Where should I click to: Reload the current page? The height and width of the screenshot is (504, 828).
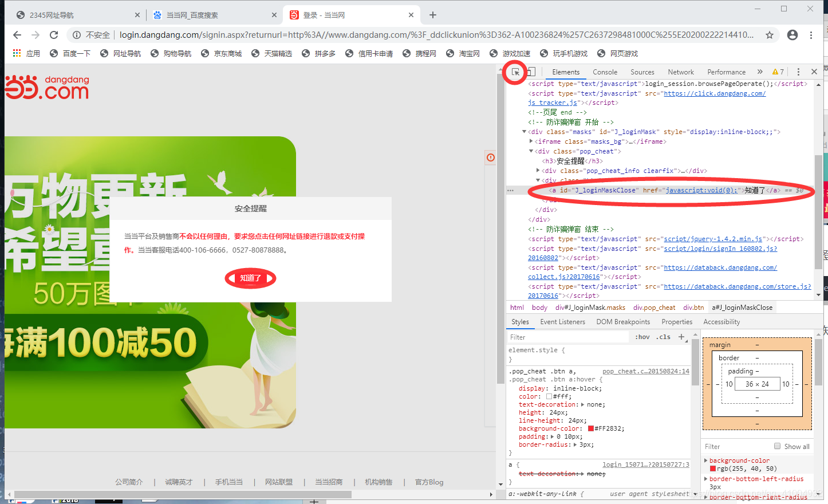tap(54, 35)
